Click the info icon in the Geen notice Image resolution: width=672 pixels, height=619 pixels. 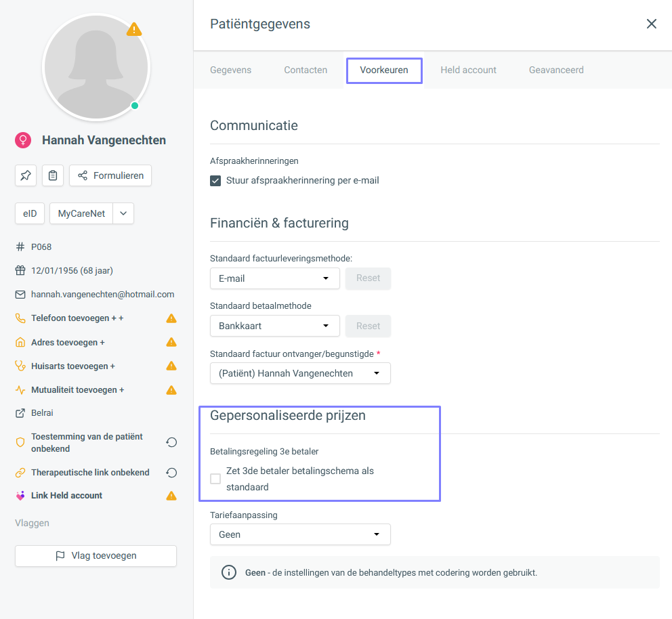(229, 572)
